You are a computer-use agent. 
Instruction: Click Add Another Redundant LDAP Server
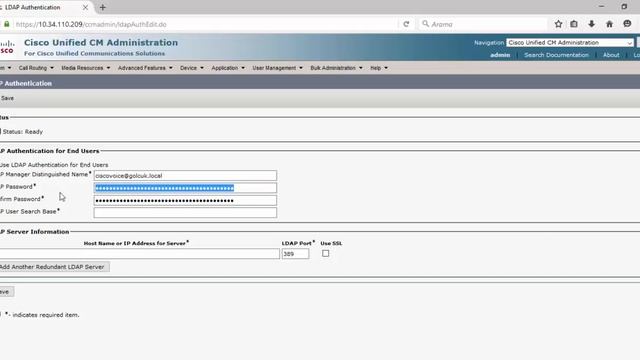coord(54,267)
